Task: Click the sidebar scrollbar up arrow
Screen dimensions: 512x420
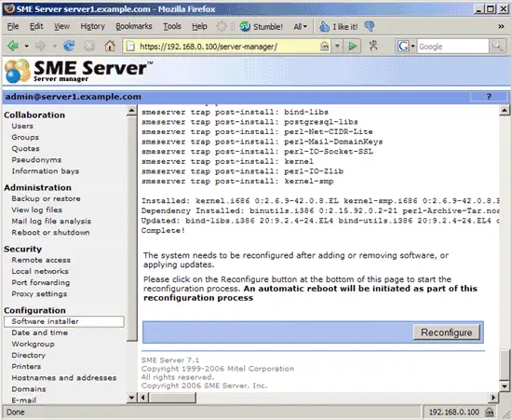Action: [131, 111]
